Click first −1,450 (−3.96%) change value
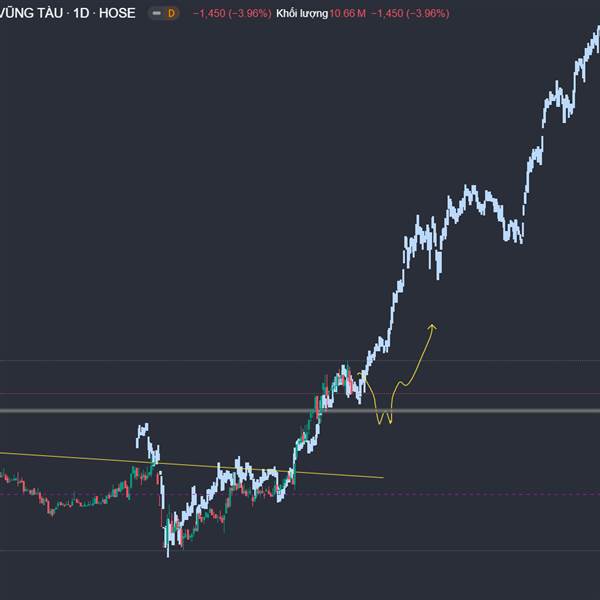 click(x=232, y=14)
